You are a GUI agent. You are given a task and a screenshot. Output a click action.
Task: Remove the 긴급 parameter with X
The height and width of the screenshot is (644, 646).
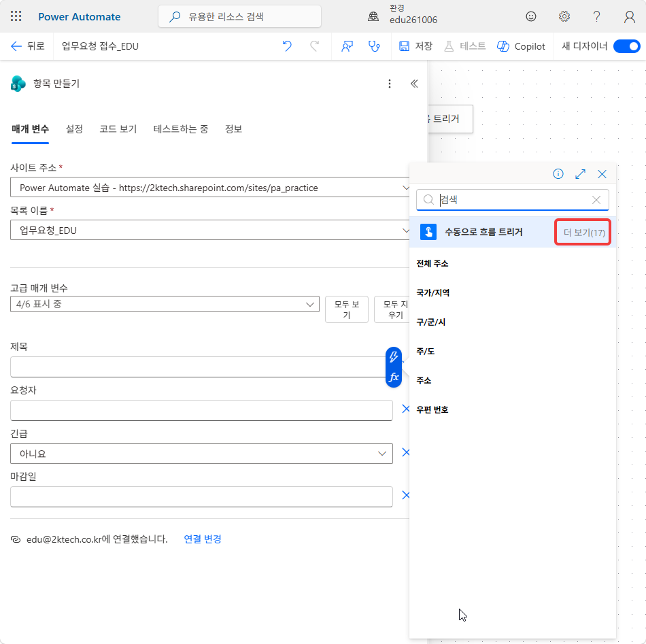coord(406,452)
